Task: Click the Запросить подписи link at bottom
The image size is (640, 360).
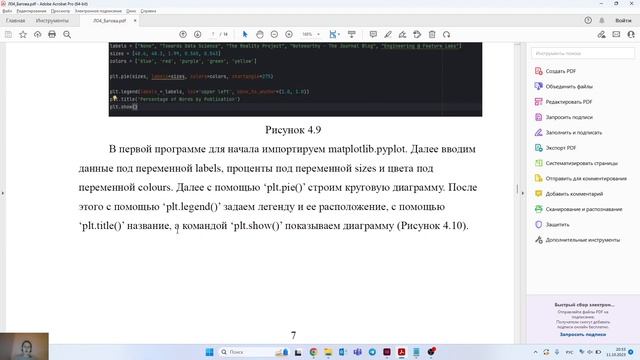Action: [x=582, y=334]
